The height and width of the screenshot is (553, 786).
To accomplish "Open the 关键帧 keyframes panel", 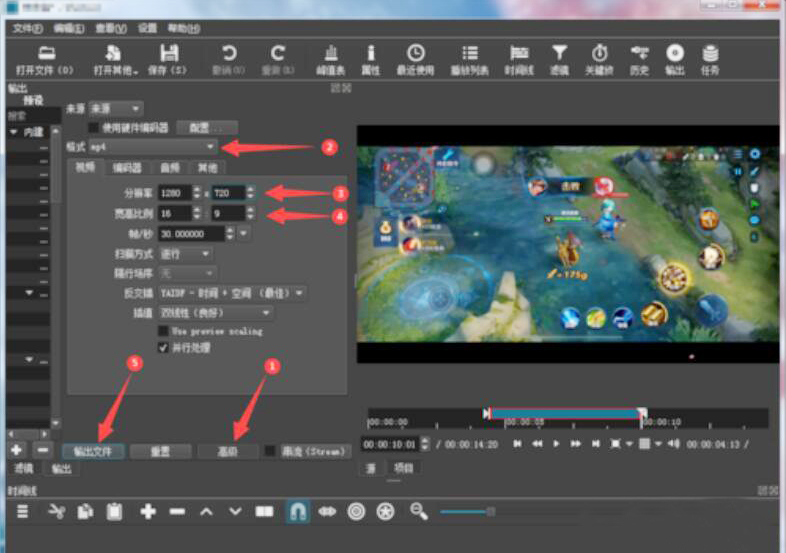I will coord(600,60).
